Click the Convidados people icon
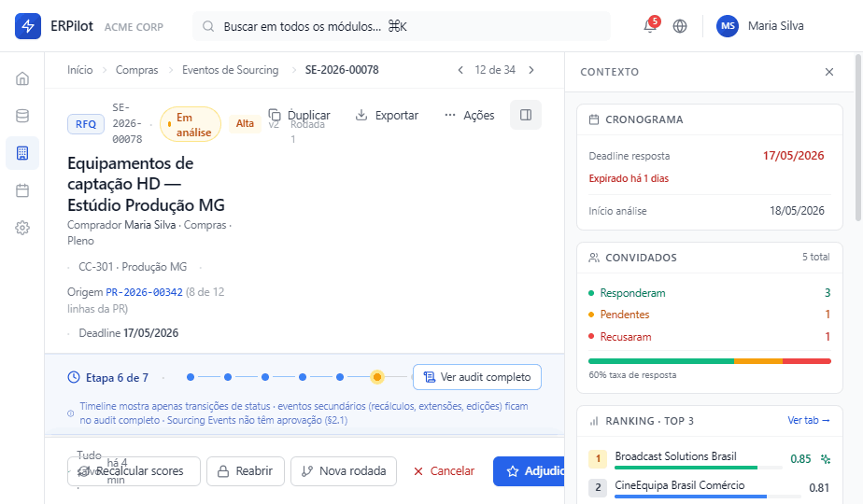This screenshot has height=504, width=863. (594, 258)
